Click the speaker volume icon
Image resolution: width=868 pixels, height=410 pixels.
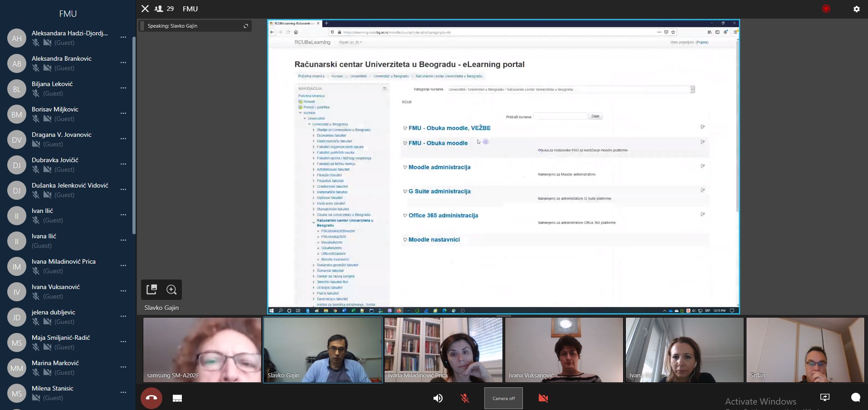438,398
